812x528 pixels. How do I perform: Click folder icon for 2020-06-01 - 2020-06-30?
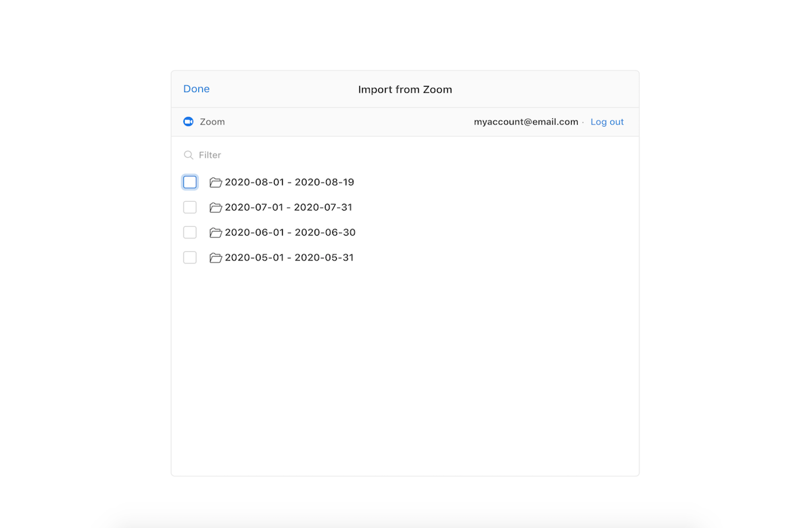tap(216, 232)
